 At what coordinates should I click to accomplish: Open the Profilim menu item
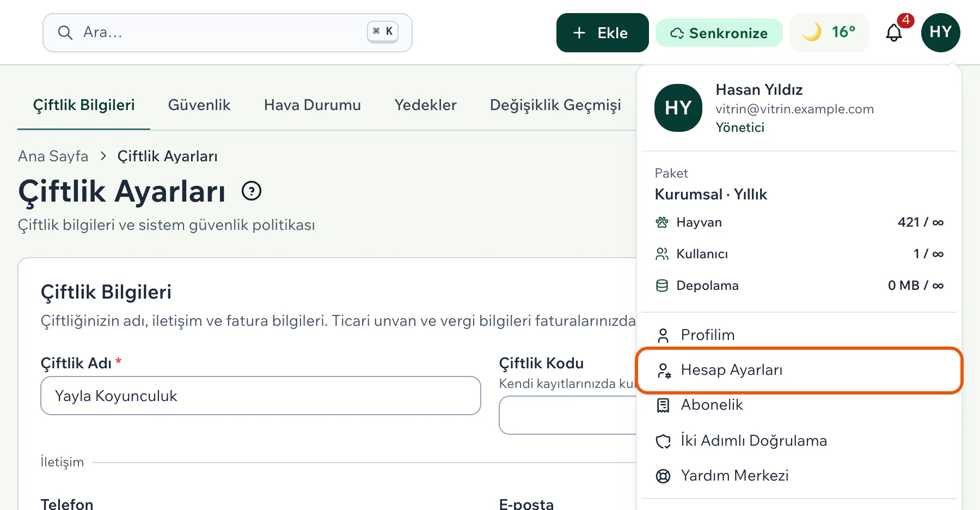click(x=799, y=335)
